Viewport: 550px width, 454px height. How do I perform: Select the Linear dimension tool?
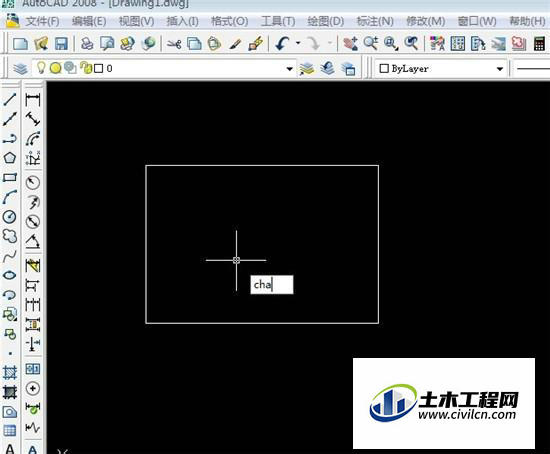(33, 100)
